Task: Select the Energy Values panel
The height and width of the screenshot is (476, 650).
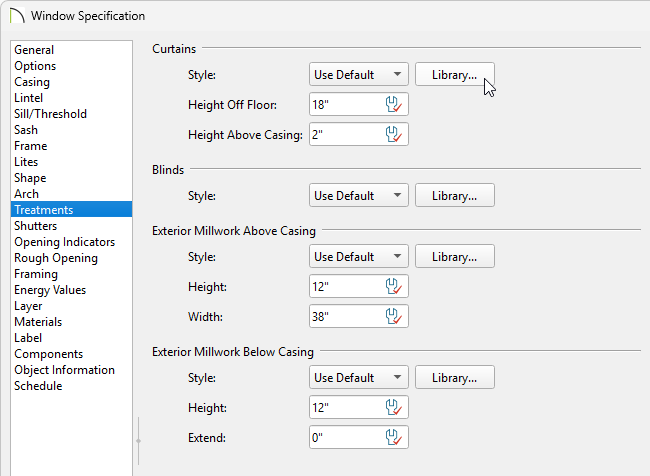Action: (71, 290)
